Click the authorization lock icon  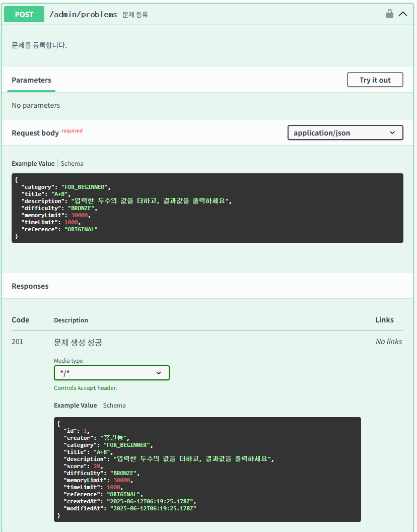(389, 14)
